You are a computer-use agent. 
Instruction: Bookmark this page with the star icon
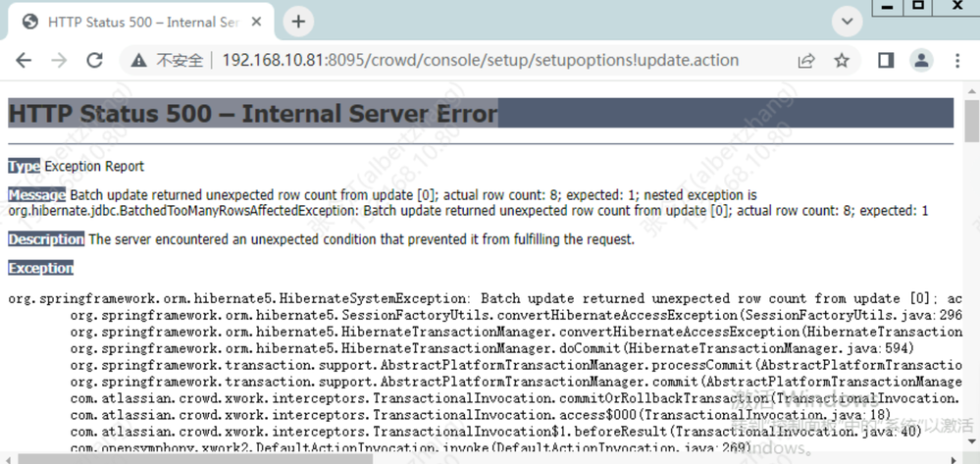point(842,60)
